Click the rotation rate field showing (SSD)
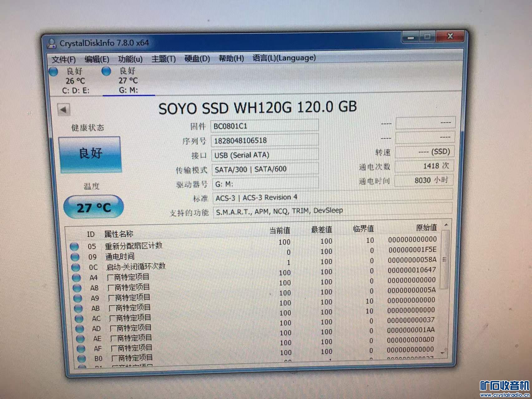 click(425, 152)
